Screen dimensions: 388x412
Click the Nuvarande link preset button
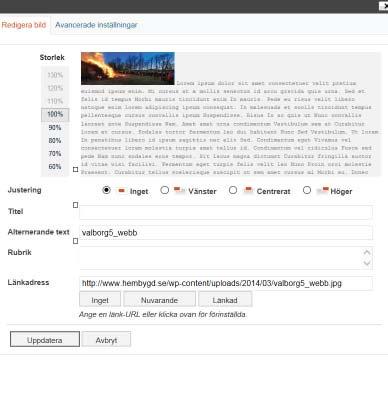tap(159, 300)
